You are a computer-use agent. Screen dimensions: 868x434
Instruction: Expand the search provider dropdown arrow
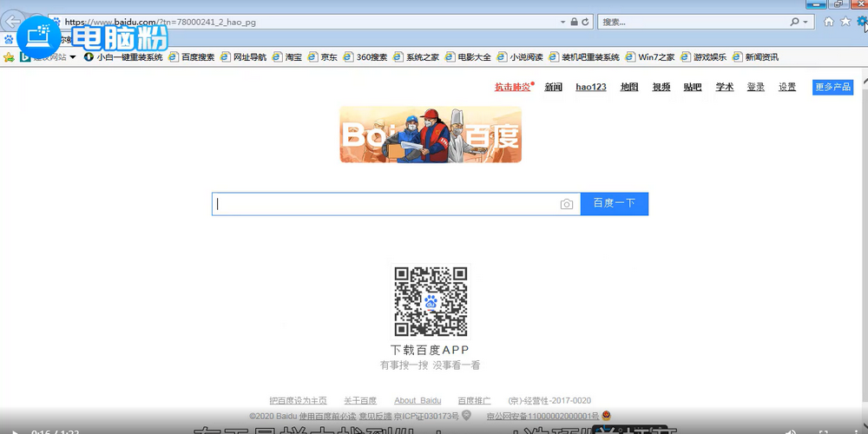(x=806, y=23)
